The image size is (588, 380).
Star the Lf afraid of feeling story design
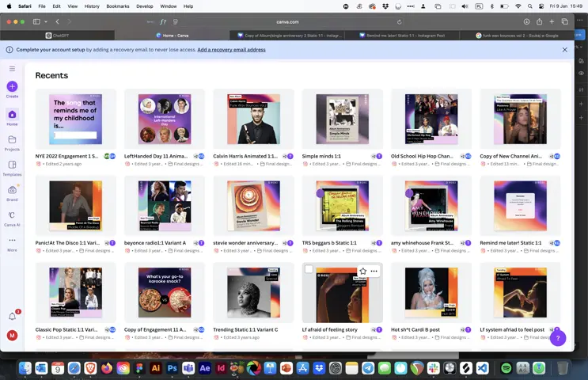click(x=362, y=271)
